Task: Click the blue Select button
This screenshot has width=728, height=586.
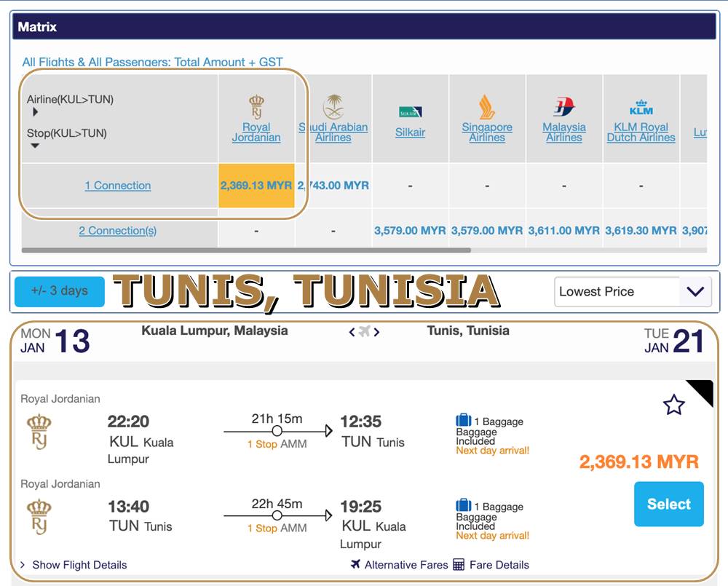Action: [x=668, y=504]
